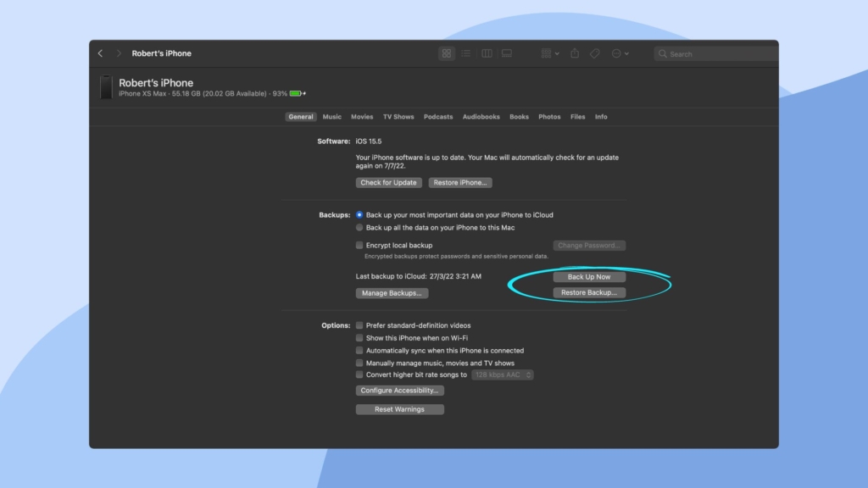Click Configure Accessibility... button
Viewport: 868px width, 488px height.
pos(400,391)
